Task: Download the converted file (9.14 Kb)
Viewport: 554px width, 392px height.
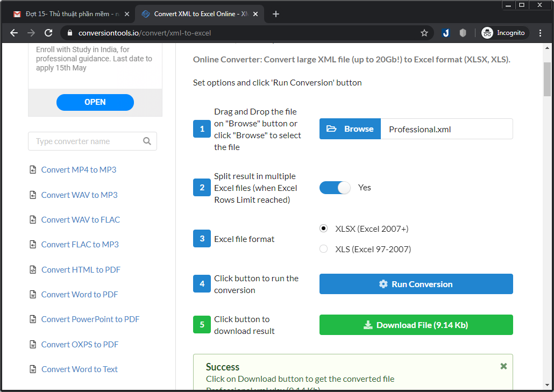Action: click(416, 325)
